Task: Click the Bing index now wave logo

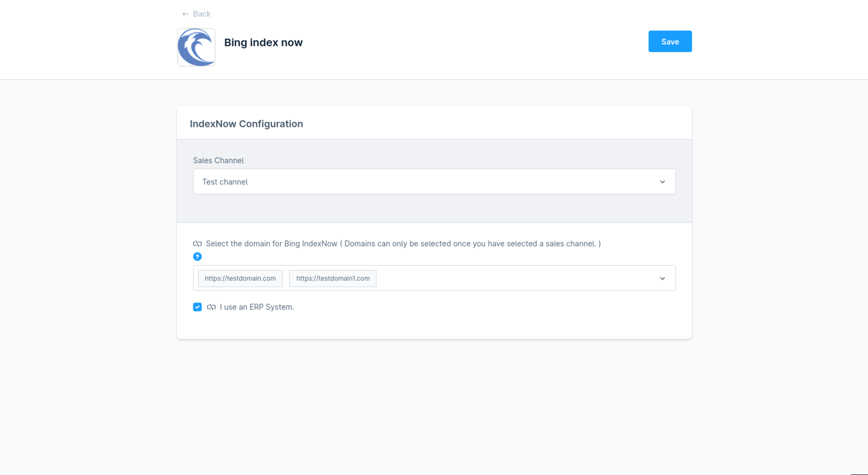Action: tap(196, 47)
